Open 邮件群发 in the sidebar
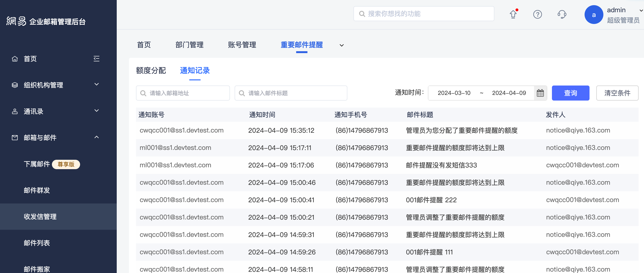 (37, 190)
